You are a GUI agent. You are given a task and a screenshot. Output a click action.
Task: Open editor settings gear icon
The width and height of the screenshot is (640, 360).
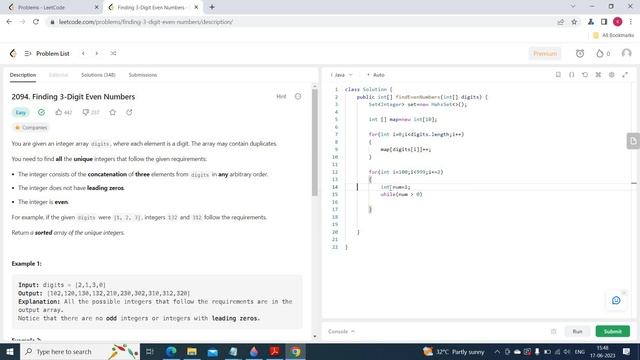pos(611,75)
